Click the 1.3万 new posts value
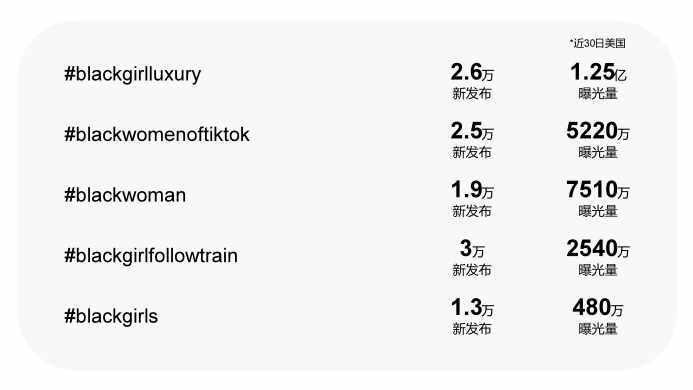Screen dimensions: 693x390 (472, 307)
